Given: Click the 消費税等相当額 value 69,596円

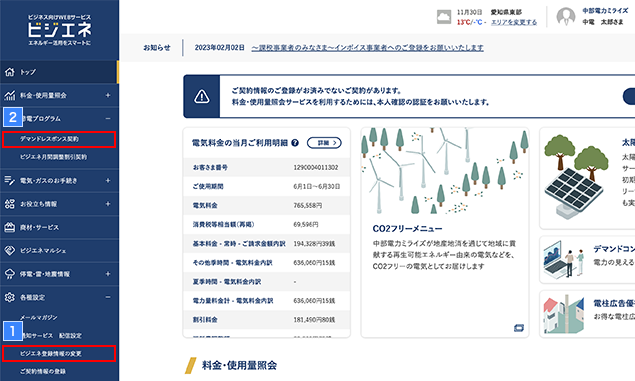Looking at the screenshot, I should (306, 224).
